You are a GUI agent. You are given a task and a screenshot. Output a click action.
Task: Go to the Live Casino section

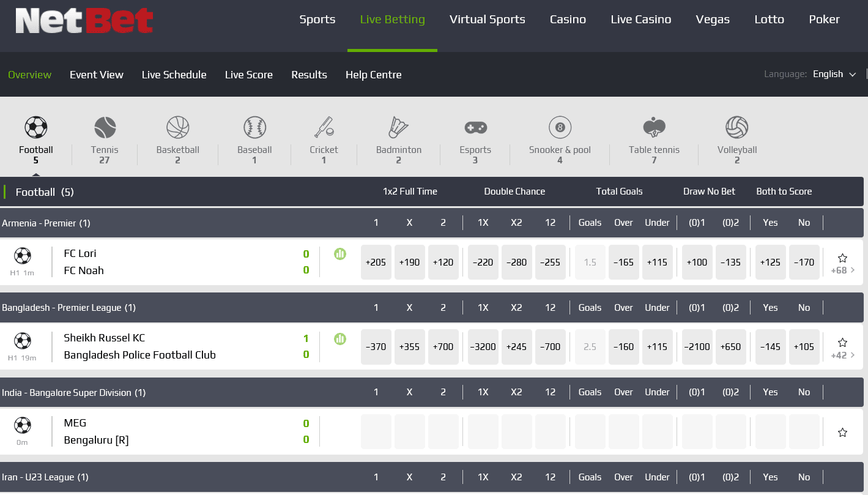point(641,20)
